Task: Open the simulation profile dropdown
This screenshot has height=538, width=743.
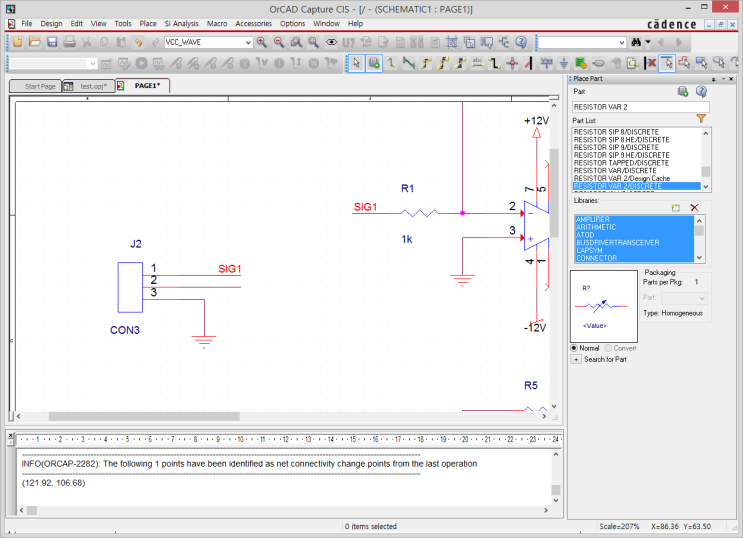Action: point(93,63)
